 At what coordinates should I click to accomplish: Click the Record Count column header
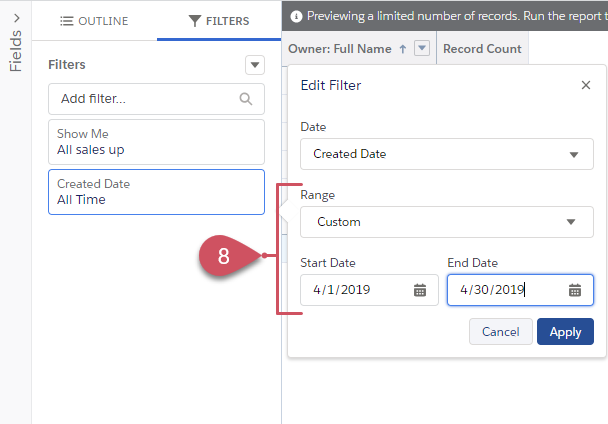tap(482, 49)
